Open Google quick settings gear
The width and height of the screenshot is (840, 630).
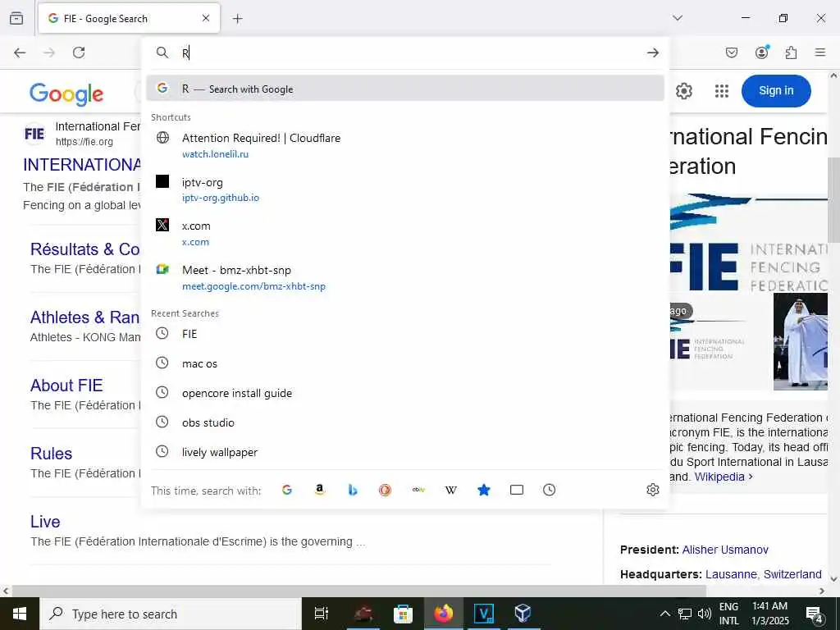click(x=683, y=91)
